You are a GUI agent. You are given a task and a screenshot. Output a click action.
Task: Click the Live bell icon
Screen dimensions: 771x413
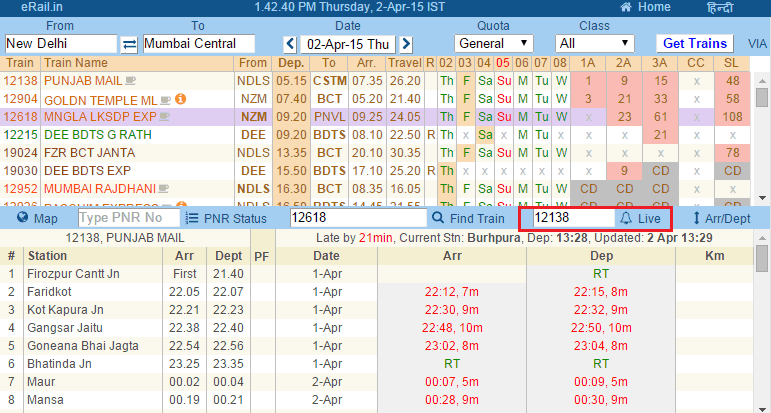(625, 218)
